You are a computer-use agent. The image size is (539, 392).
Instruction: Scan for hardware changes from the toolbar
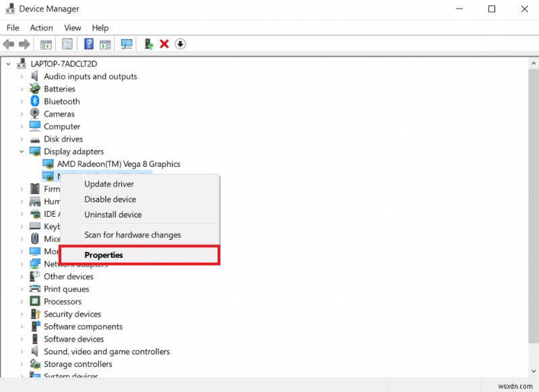127,44
